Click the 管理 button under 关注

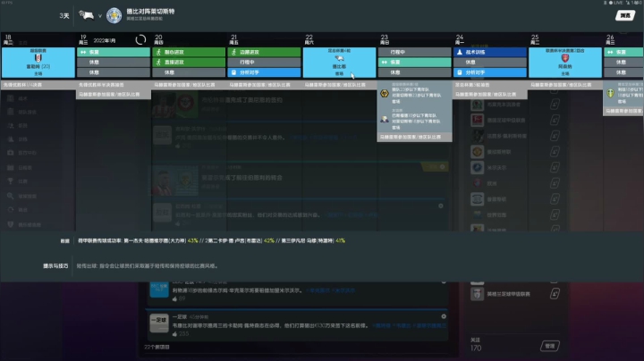coord(549,346)
